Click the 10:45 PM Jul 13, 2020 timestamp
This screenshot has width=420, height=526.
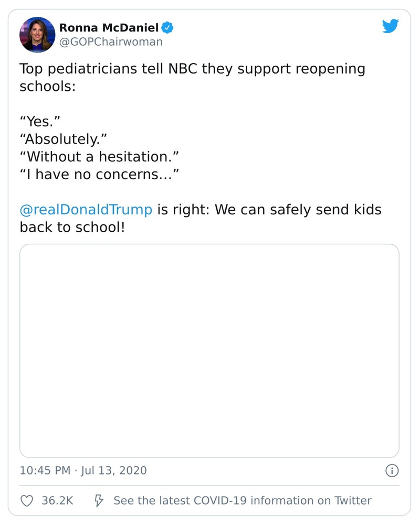(x=82, y=471)
